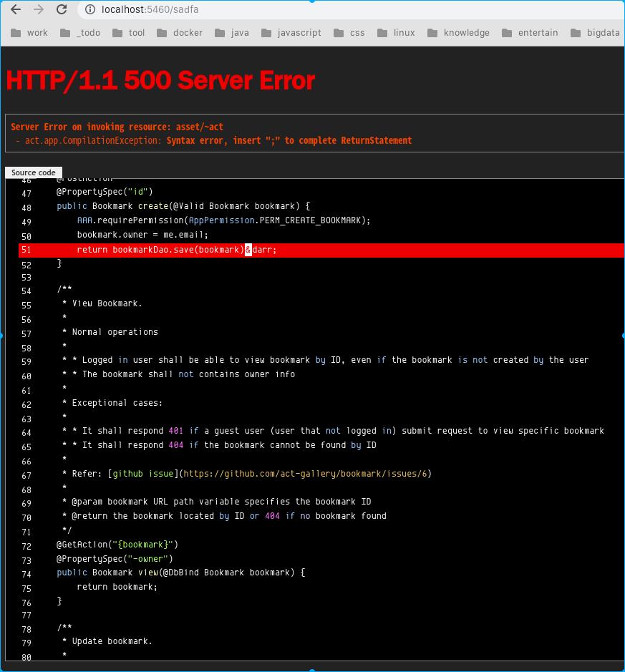This screenshot has height=672, width=625.
Task: Click the HTTP/1.1 500 Server Error heading
Action: (160, 81)
